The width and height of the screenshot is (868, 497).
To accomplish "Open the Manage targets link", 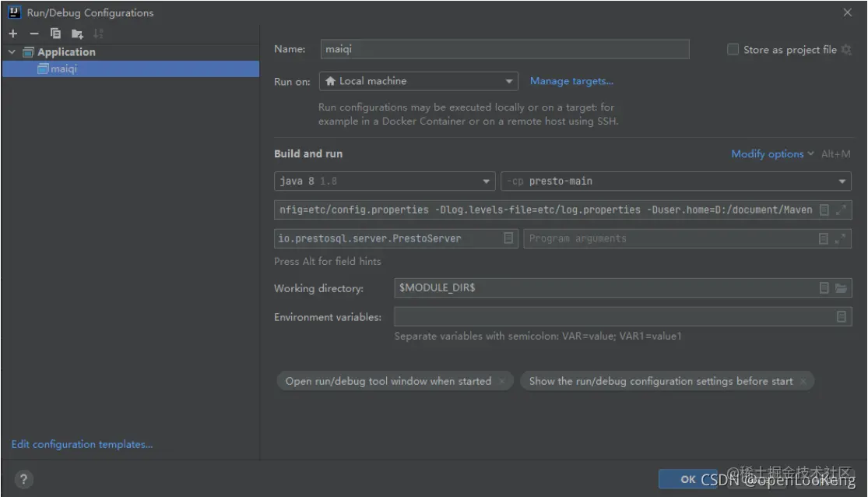I will click(x=571, y=81).
